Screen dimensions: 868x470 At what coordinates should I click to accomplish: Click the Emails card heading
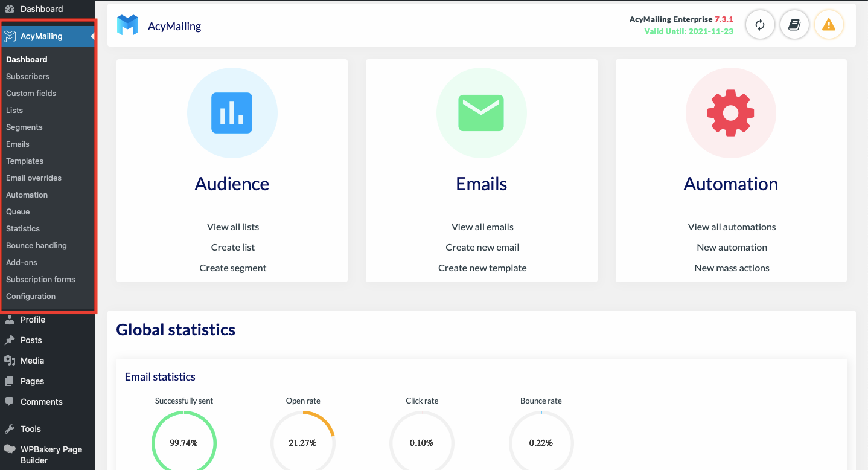481,184
